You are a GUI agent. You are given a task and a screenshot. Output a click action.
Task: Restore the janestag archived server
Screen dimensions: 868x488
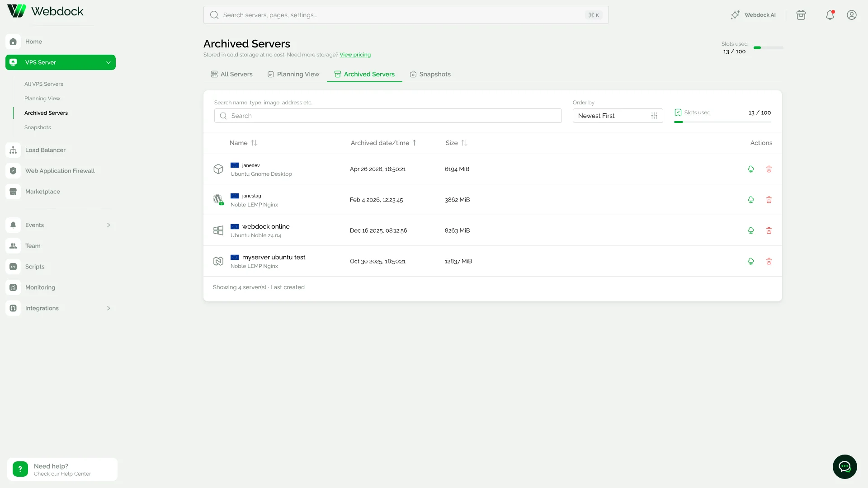[x=751, y=200]
